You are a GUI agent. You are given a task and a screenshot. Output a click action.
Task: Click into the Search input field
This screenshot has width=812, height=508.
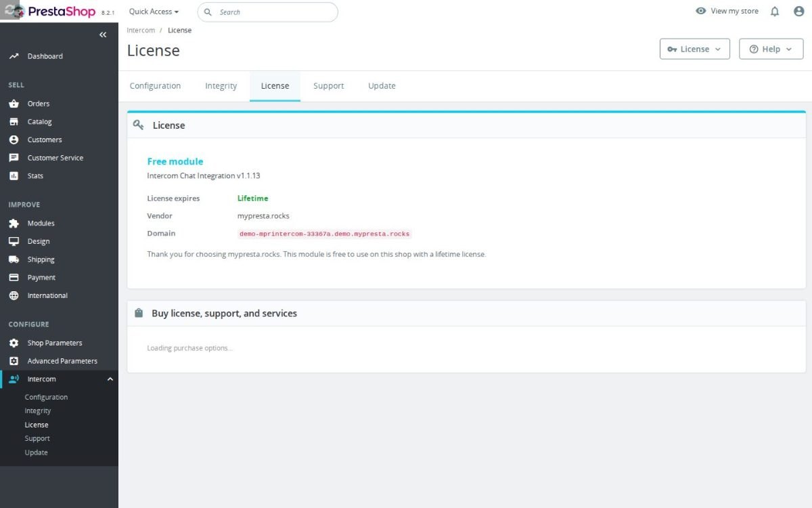point(267,12)
